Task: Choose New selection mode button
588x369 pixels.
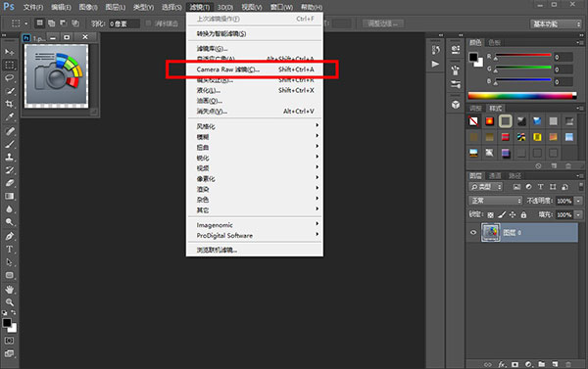Action: (x=39, y=23)
